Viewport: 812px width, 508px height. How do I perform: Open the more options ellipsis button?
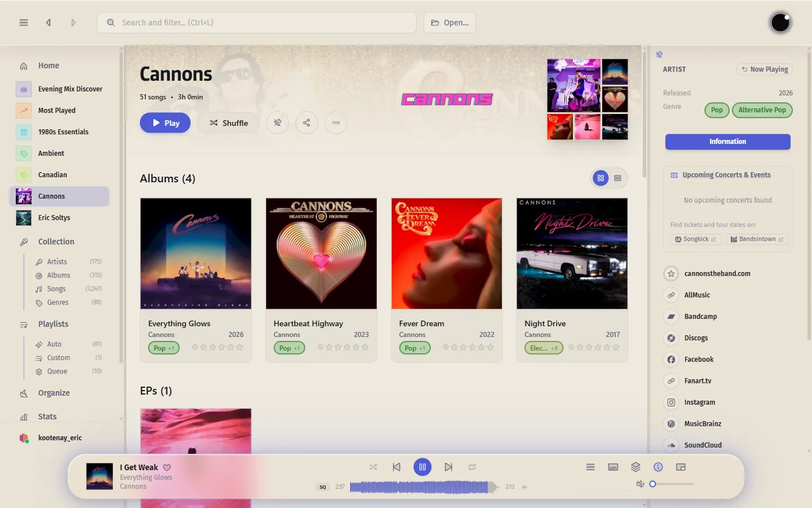coord(336,122)
